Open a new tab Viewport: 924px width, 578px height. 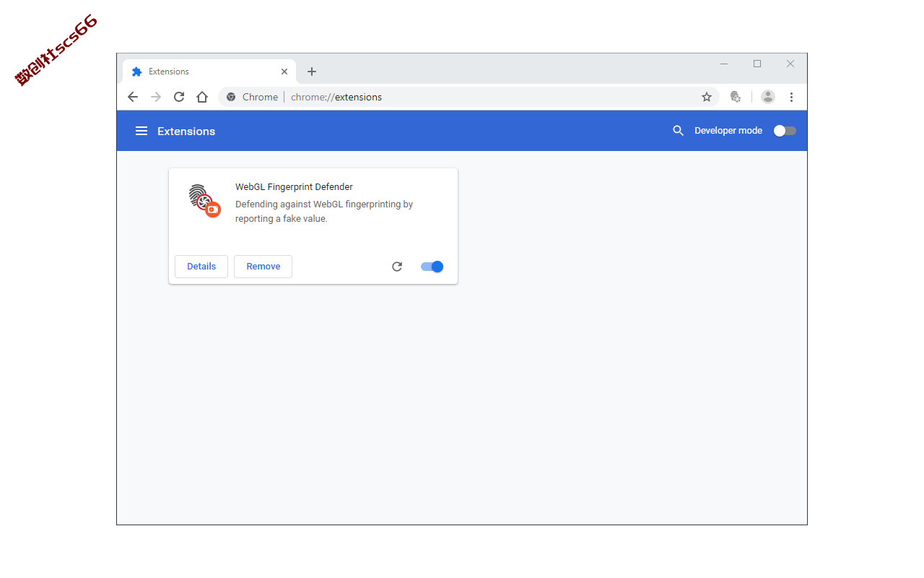pos(312,72)
